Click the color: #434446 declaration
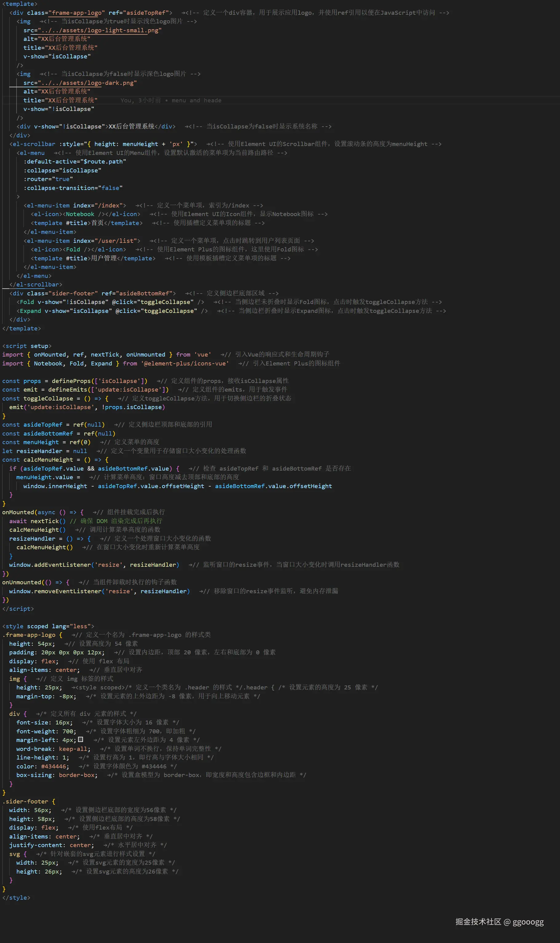The height and width of the screenshot is (943, 560). coord(43,766)
